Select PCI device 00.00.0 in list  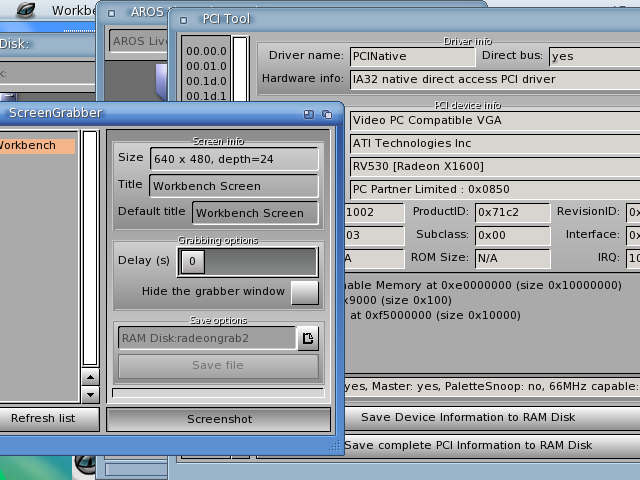(x=206, y=51)
